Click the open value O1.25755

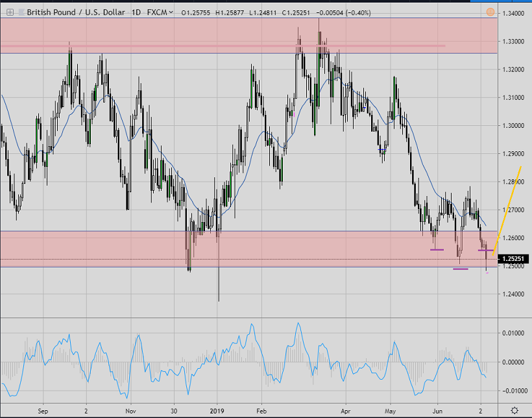coord(196,13)
